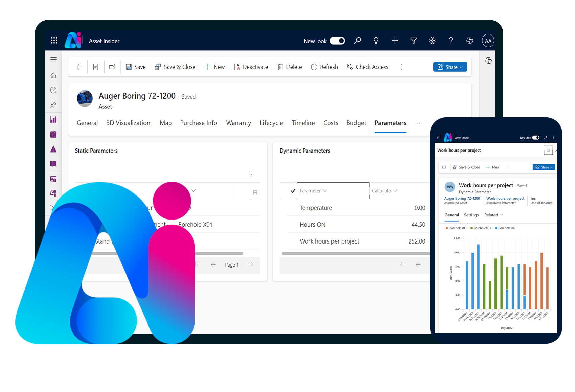This screenshot has height=392, width=575.
Task: Open Auger Boring 72-1200 link on phone
Action: pyautogui.click(x=462, y=198)
